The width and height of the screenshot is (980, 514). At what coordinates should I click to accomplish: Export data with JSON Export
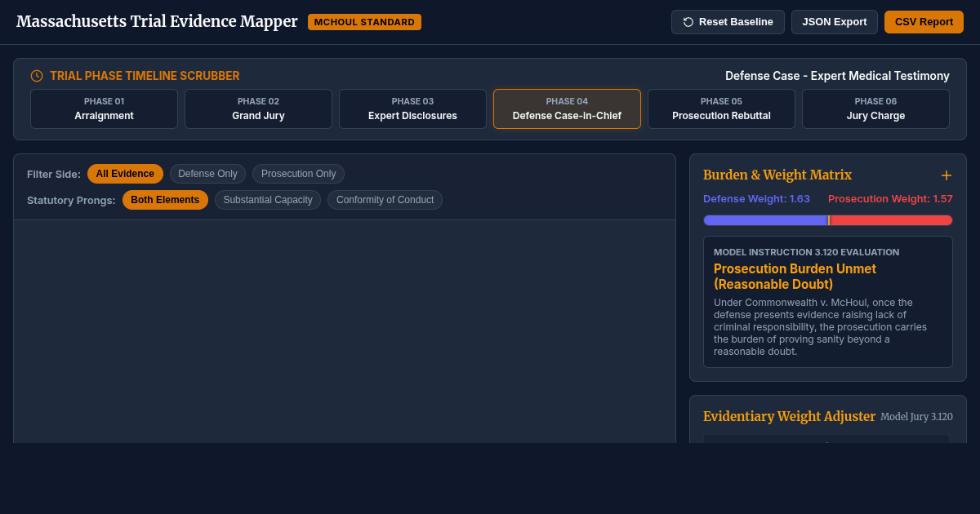(x=835, y=22)
